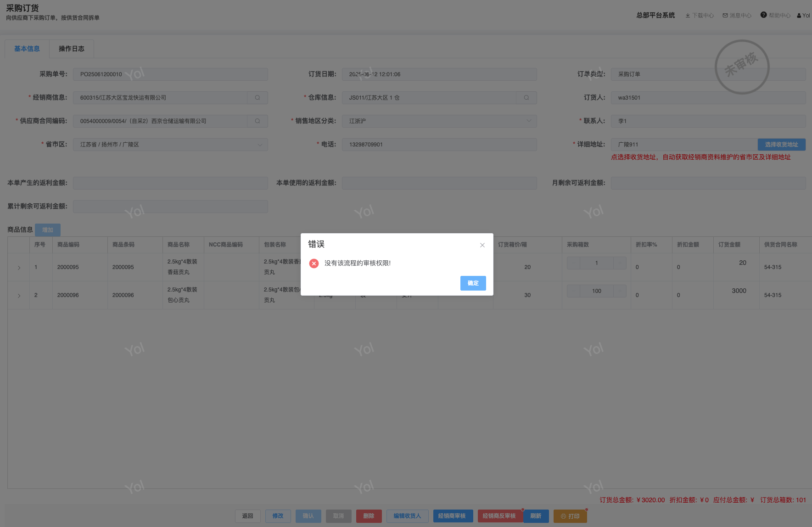Click the 订货金额 cell showing 3000
The image size is (812, 527).
[736, 295]
